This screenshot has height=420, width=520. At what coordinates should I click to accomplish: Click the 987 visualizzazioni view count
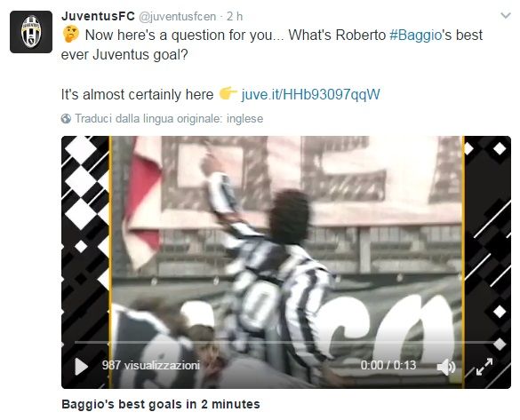(151, 365)
